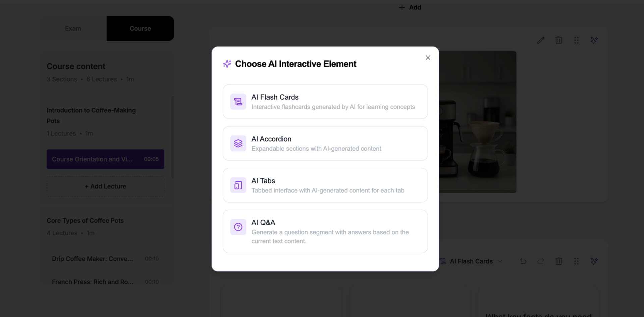Click the drag handle icon in the flash cards toolbar

click(576, 261)
